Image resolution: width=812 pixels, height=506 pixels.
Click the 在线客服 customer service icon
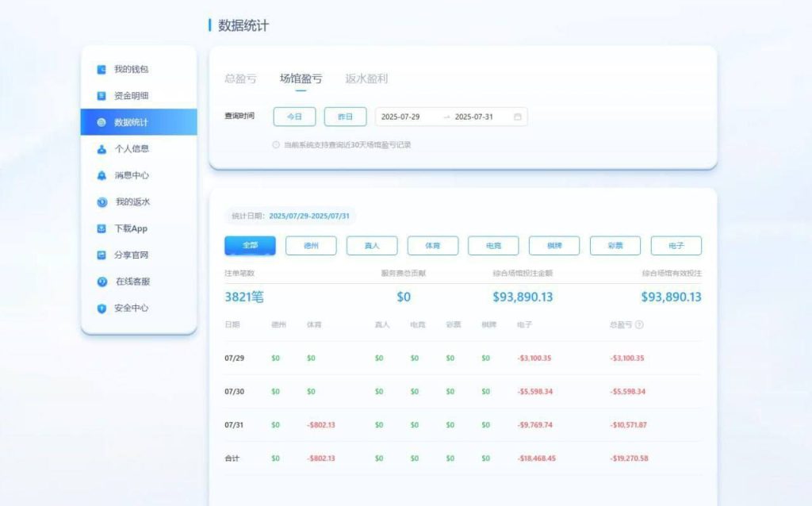tap(101, 282)
